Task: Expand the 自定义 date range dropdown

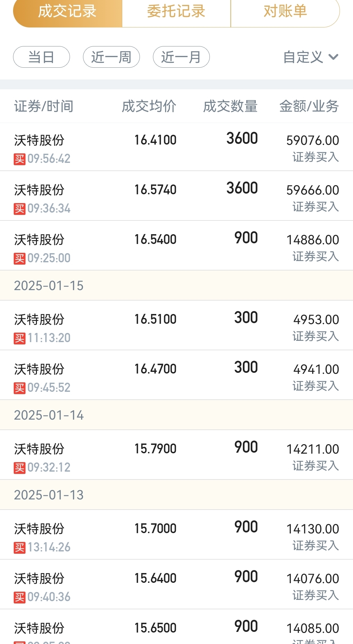Action: [x=311, y=57]
